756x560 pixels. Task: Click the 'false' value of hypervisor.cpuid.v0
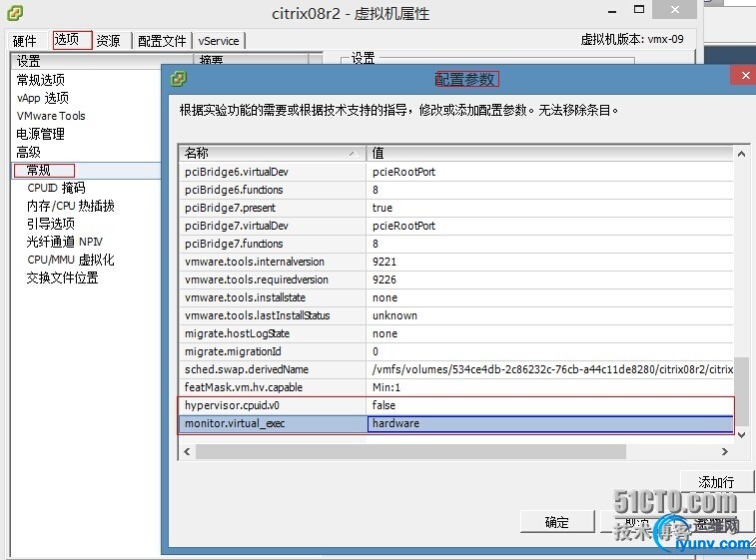[550, 405]
